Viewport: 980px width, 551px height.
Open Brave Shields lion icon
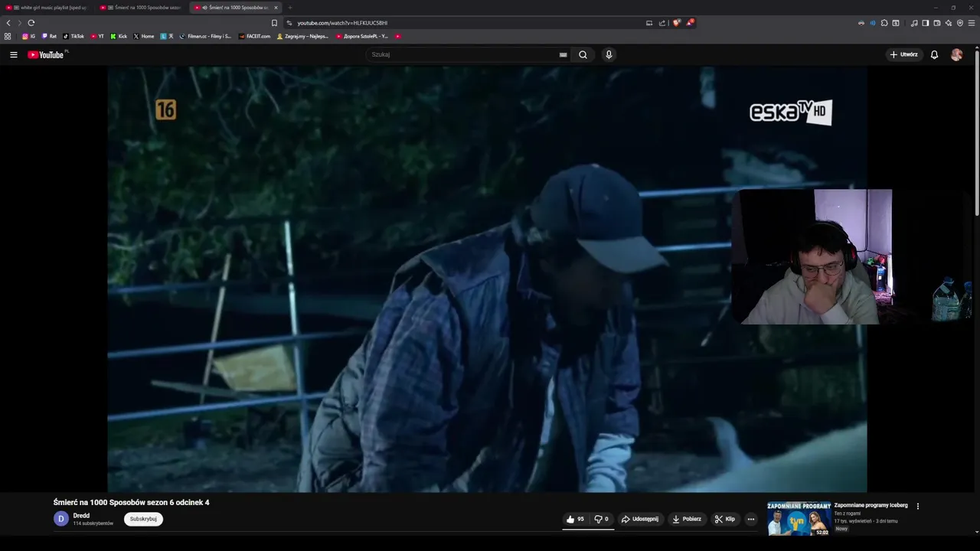(x=676, y=23)
